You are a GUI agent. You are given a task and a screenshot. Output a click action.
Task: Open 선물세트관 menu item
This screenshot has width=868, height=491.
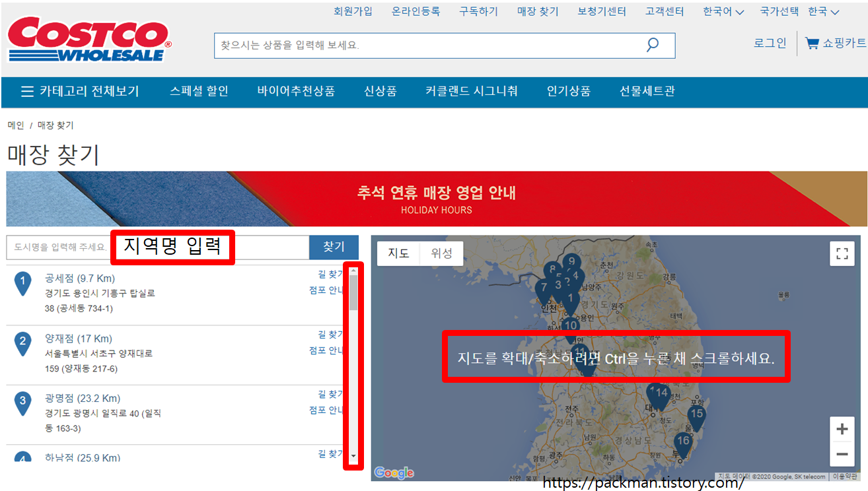tap(647, 91)
